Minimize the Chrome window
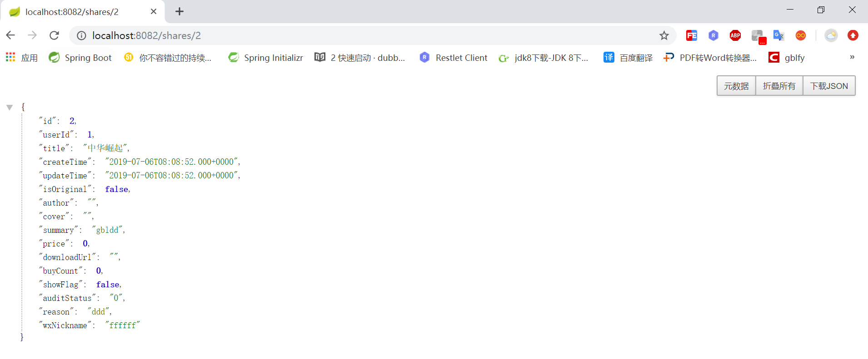The image size is (868, 359). [x=790, y=10]
